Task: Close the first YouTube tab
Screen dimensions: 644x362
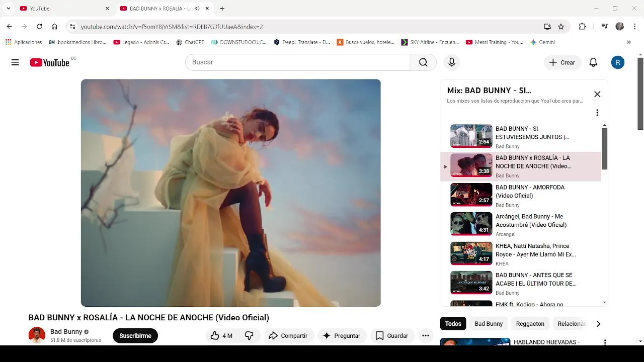Action: (107, 9)
